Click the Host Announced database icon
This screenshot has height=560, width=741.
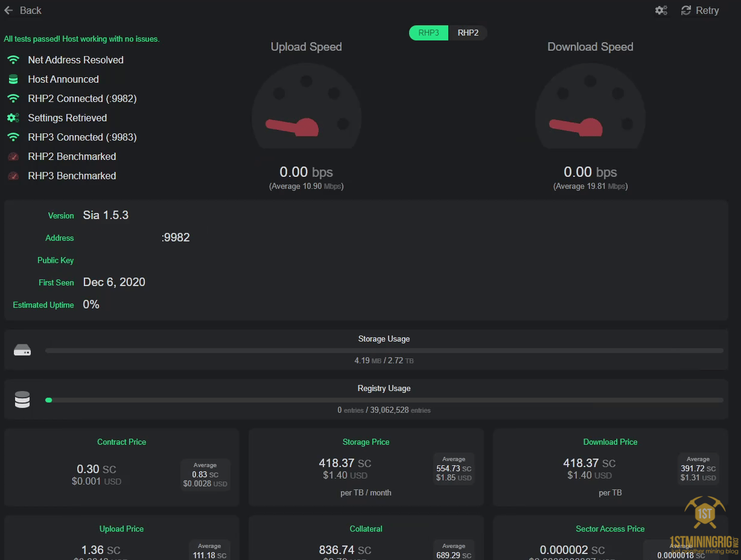(13, 79)
